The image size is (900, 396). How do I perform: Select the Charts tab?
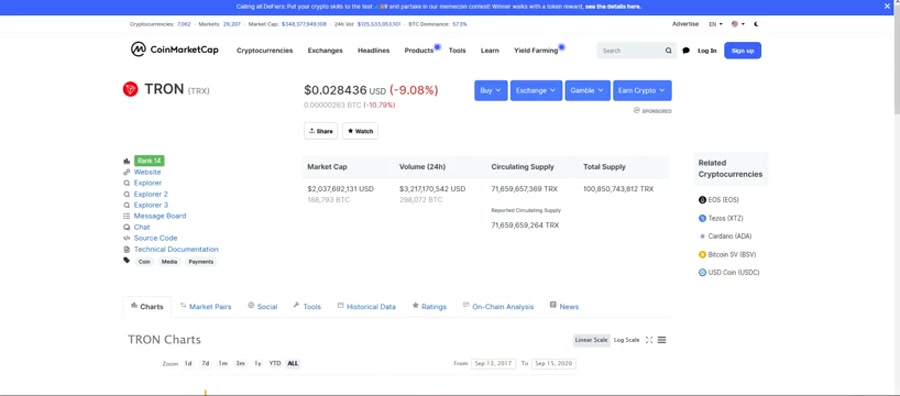[x=147, y=306]
